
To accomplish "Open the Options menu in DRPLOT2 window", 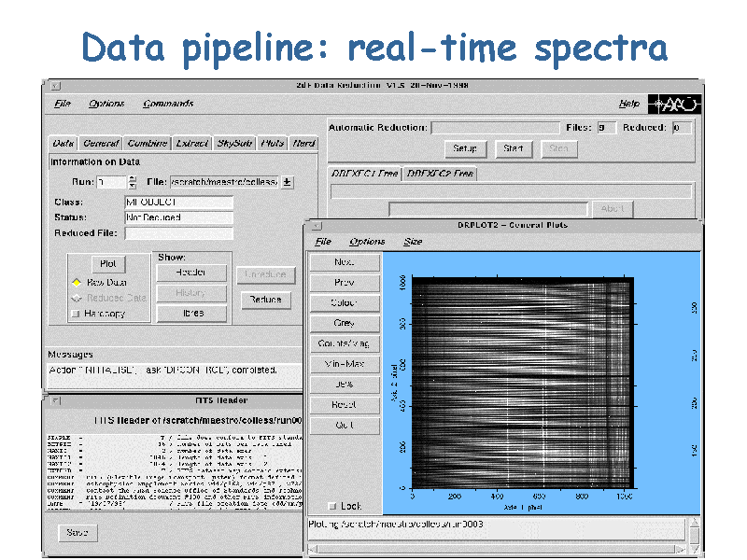I will point(367,242).
